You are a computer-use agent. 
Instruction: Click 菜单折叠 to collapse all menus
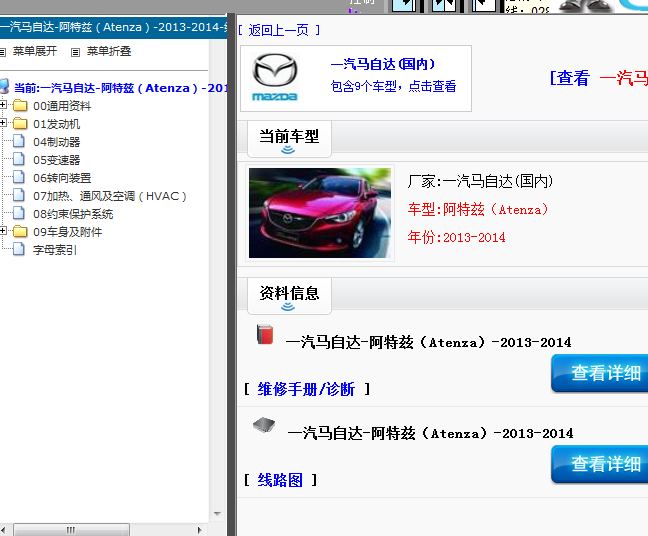(x=109, y=51)
